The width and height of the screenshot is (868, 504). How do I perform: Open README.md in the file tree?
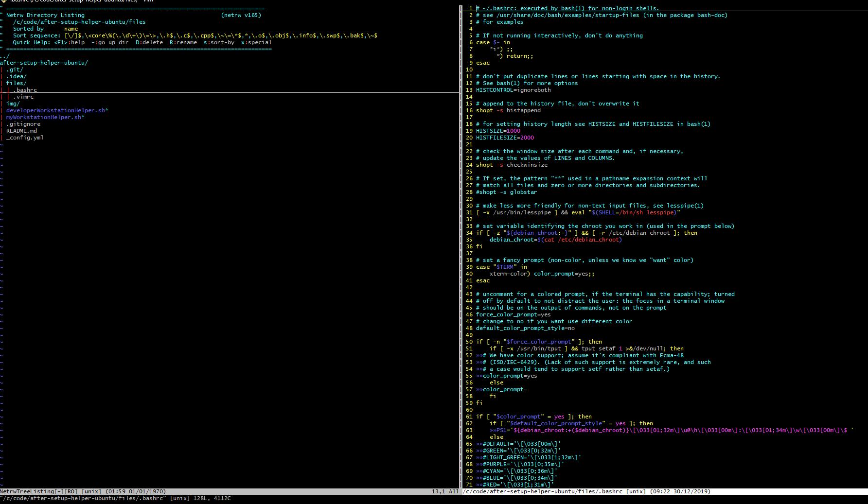pos(21,131)
